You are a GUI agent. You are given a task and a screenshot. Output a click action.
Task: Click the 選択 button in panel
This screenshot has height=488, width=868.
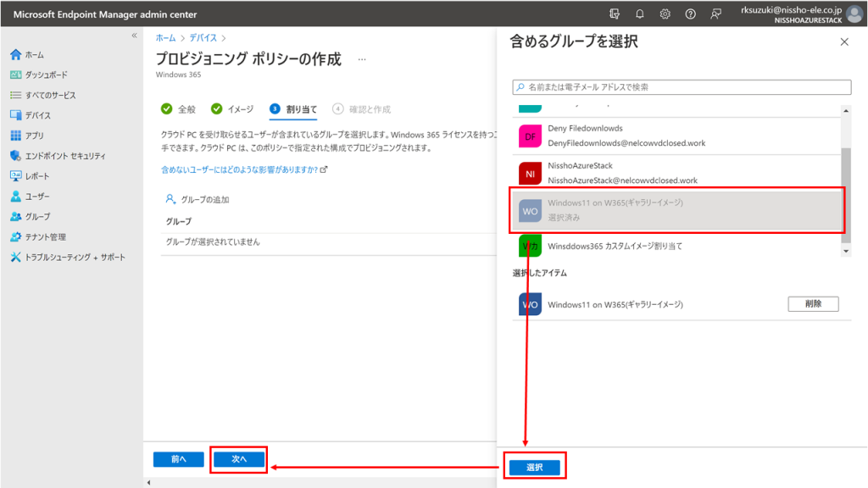pos(534,468)
